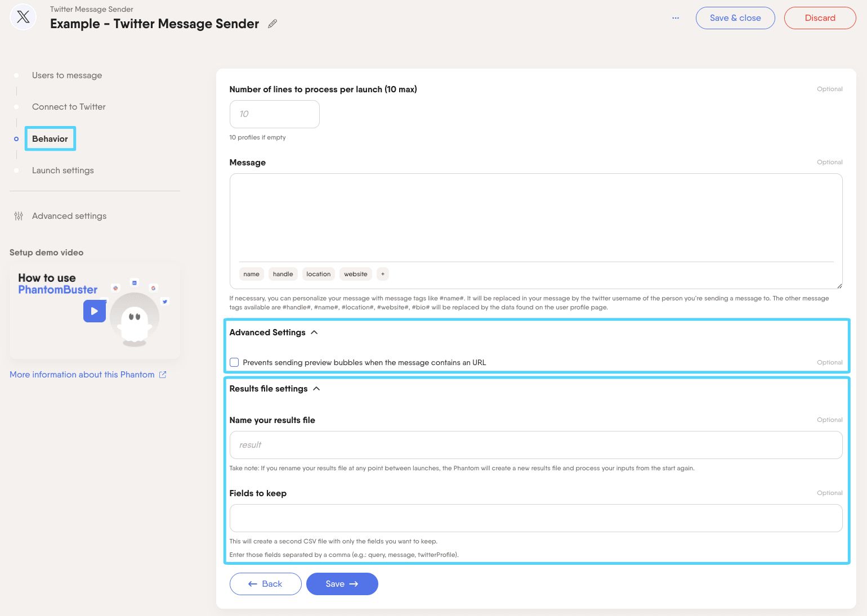Select the Behavior step

tap(50, 139)
